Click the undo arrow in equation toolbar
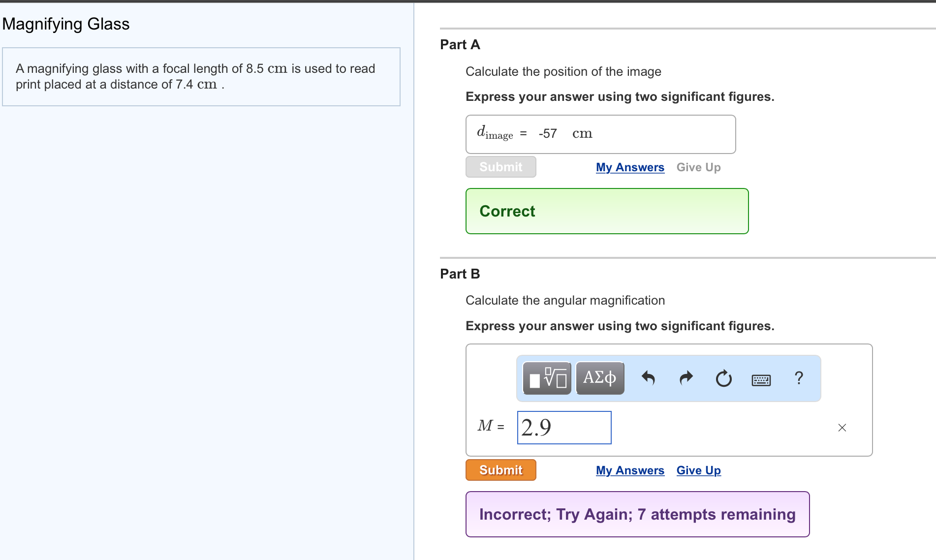This screenshot has height=560, width=936. point(648,378)
